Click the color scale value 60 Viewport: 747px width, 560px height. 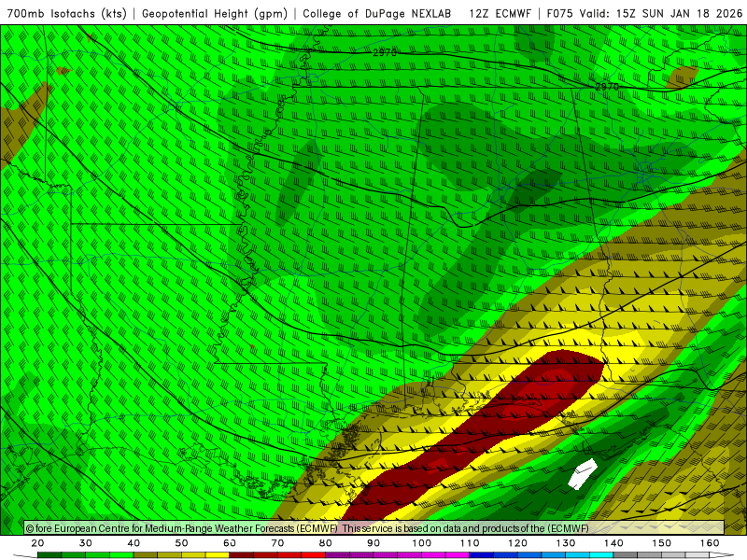[230, 543]
